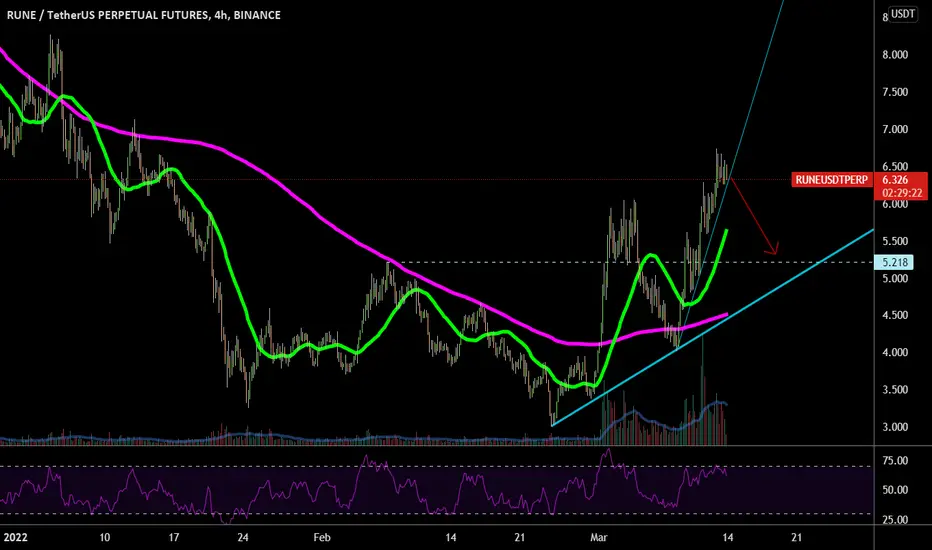
Task: Click the RSI 75.00 axis label
Action: [895, 461]
